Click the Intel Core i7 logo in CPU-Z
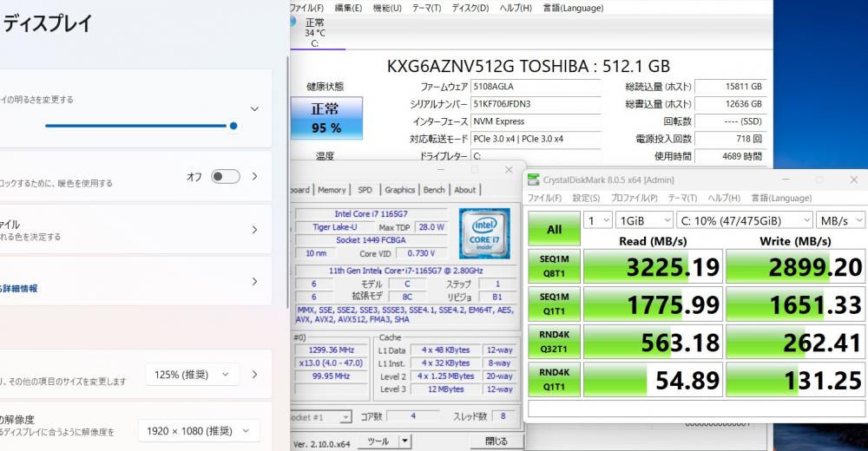Viewport: 868px width, 451px height. pyautogui.click(x=484, y=233)
